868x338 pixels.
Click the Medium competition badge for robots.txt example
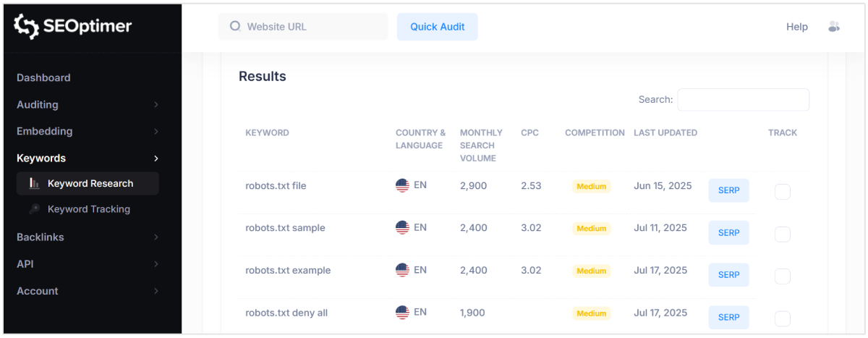[x=591, y=271]
